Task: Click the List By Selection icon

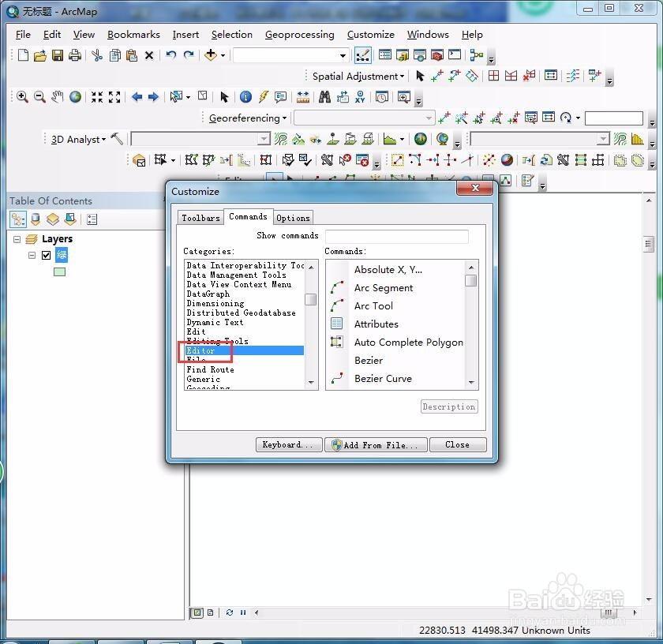Action: [x=70, y=219]
